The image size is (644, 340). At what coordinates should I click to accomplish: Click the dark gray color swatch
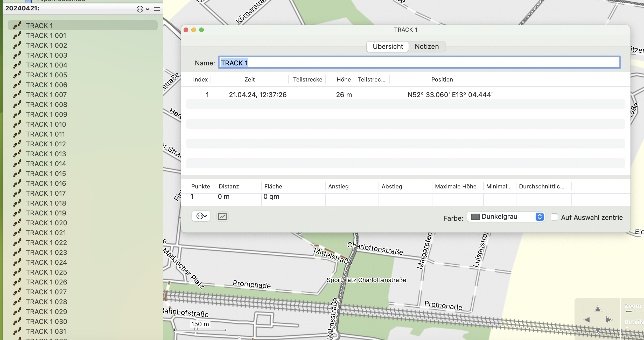(x=475, y=217)
